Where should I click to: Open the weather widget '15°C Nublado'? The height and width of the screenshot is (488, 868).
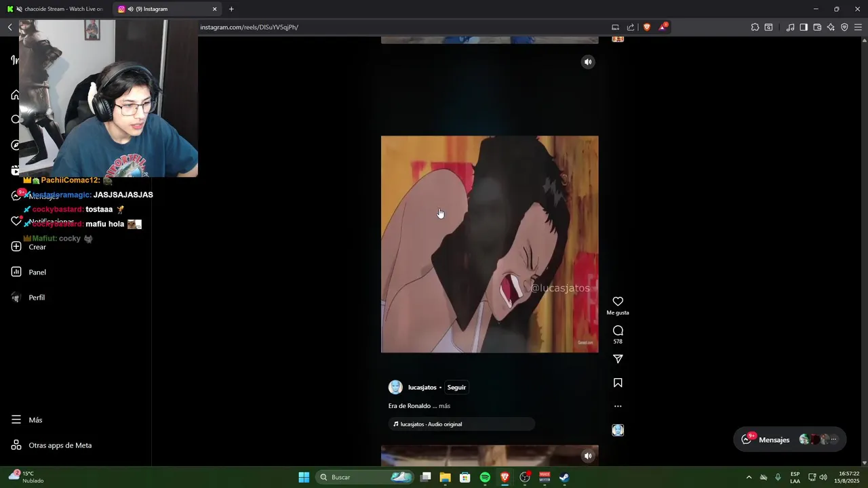pos(27,477)
